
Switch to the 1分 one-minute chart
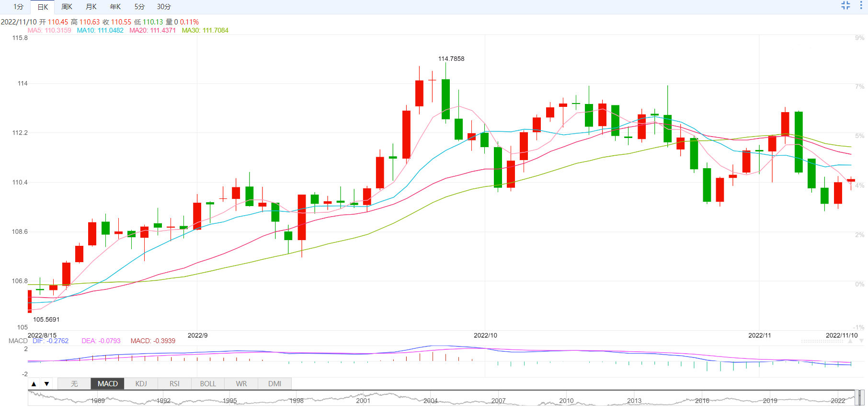coord(18,7)
